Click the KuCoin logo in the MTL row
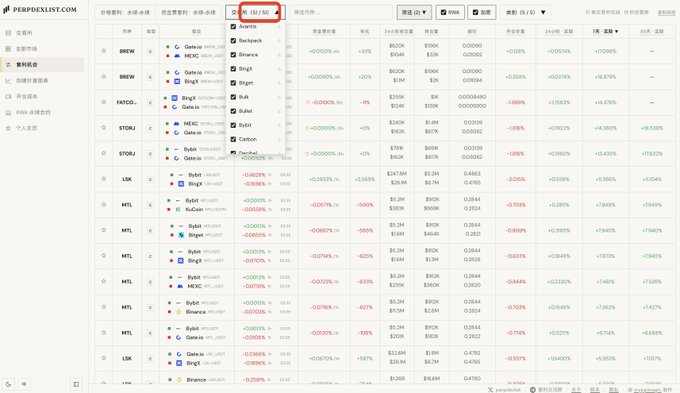The width and height of the screenshot is (680, 393). (178, 210)
